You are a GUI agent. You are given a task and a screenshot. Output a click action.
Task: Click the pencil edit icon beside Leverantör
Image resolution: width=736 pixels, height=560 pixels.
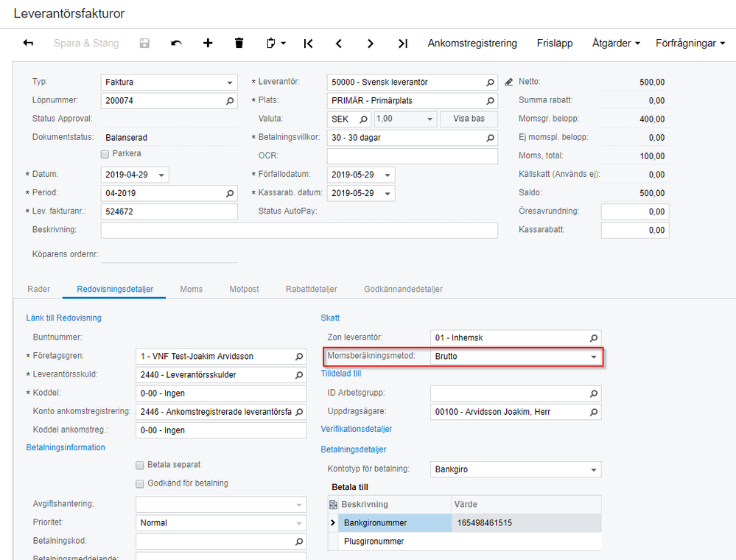click(508, 82)
